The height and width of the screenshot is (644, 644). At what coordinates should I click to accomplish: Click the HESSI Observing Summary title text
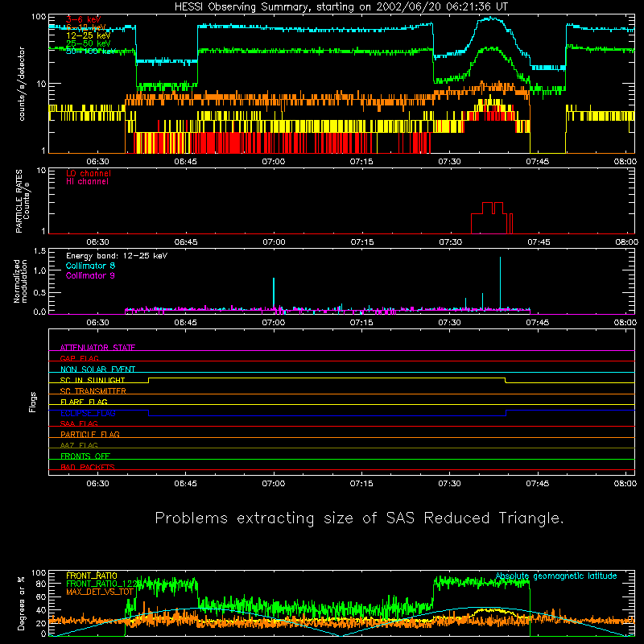341,7
